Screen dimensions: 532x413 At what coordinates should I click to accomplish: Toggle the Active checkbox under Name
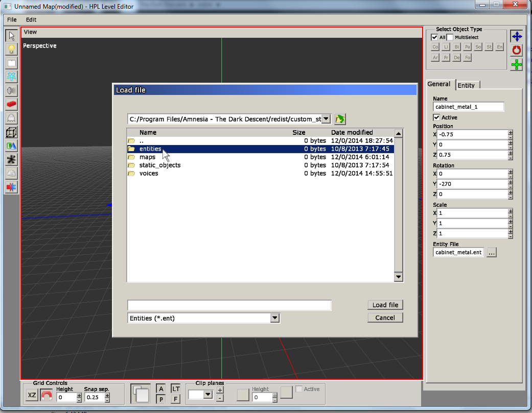coord(436,117)
